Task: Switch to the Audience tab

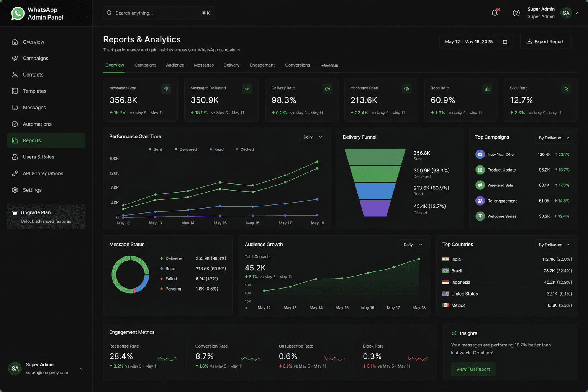Action: coord(175,65)
